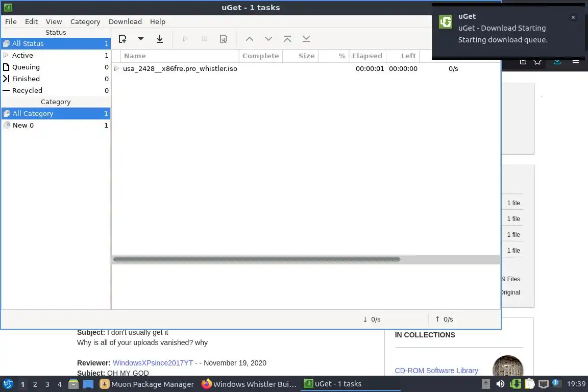Viewport: 588px width, 392px height.
Task: Select All Category in sidebar
Action: 56,113
